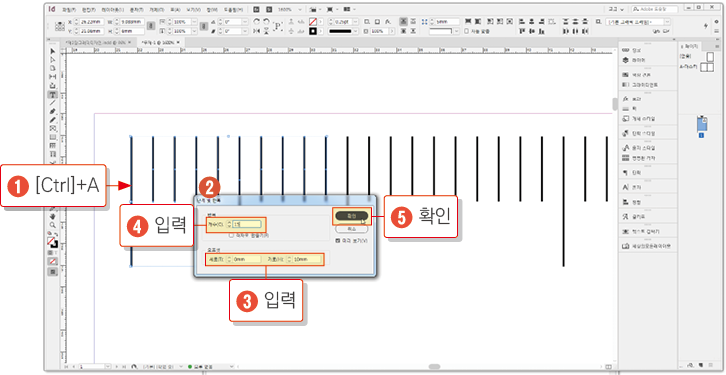Open the Edit (편집) menu

89,9
